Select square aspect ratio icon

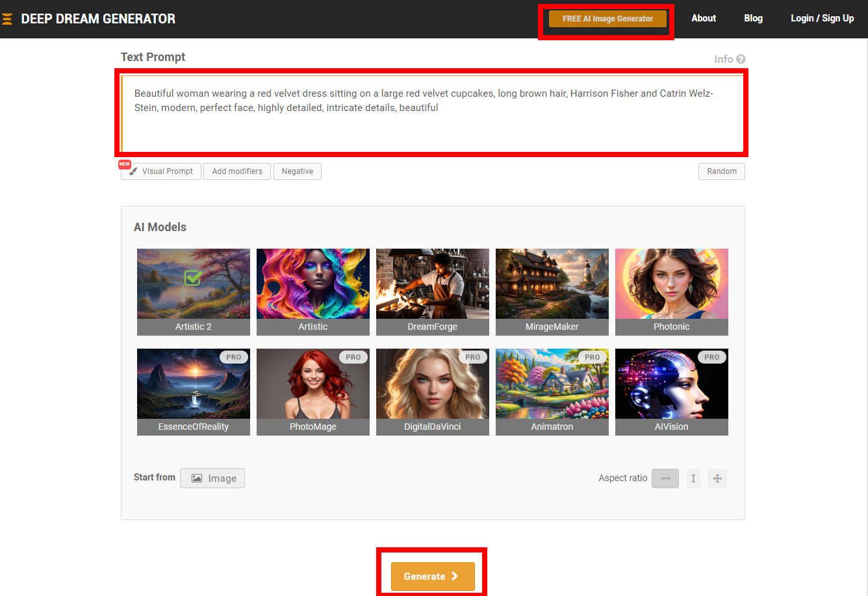(717, 478)
